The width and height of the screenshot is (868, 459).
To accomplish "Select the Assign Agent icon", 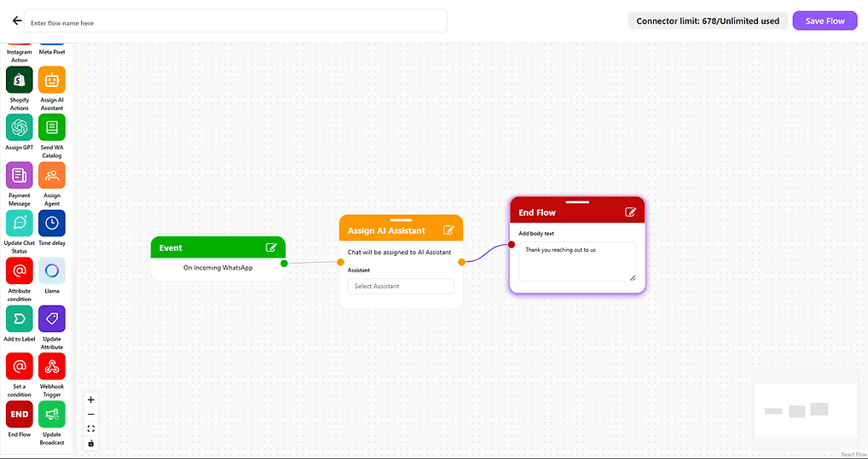I will [x=52, y=175].
